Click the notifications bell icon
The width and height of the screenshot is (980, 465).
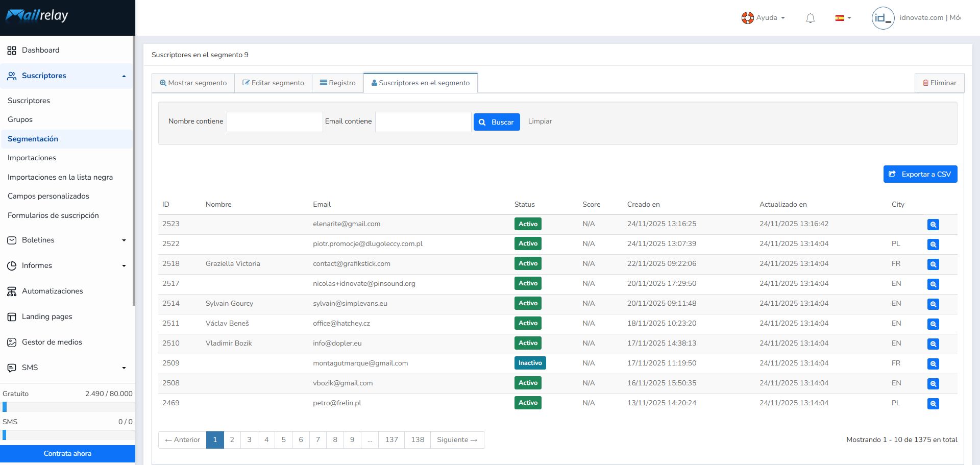pos(810,18)
